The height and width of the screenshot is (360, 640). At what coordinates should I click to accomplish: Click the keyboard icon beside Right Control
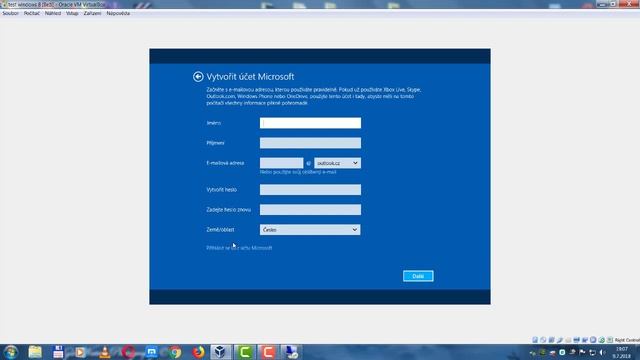(x=610, y=340)
